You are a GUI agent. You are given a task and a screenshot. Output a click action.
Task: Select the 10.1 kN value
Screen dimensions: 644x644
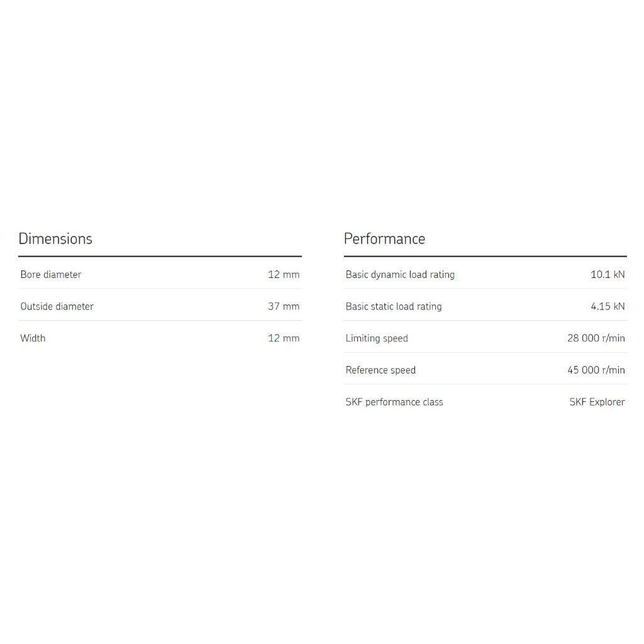click(608, 275)
